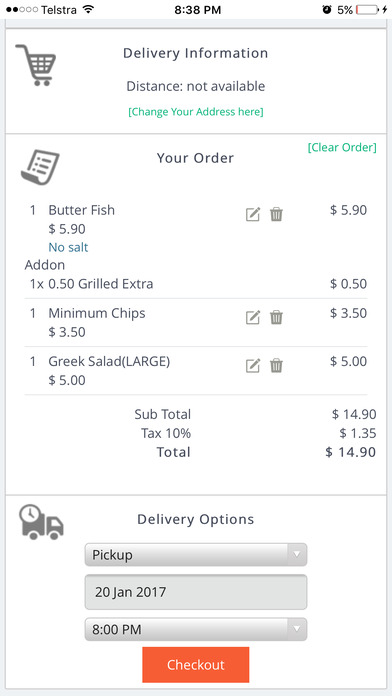This screenshot has height=696, width=392.
Task: Edit the Greek Salad(LARGE) item
Action: tap(253, 366)
